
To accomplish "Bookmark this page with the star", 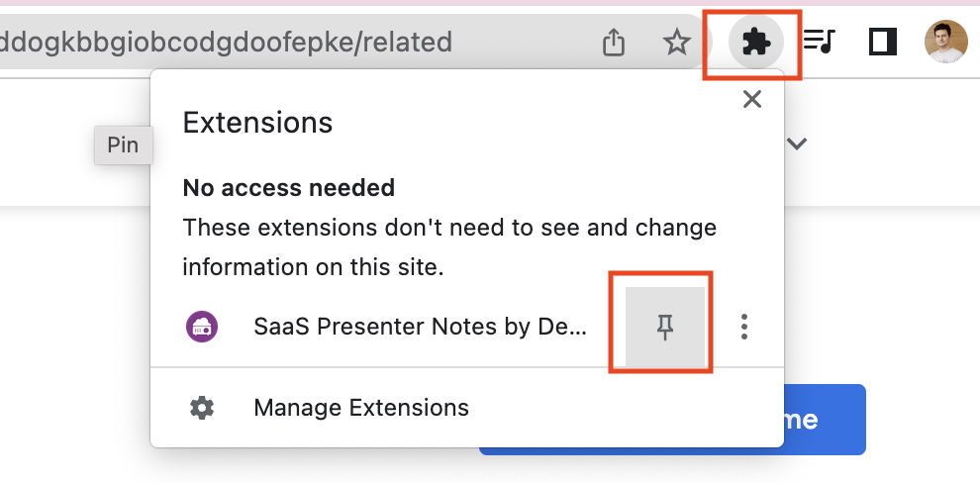I will tap(677, 42).
